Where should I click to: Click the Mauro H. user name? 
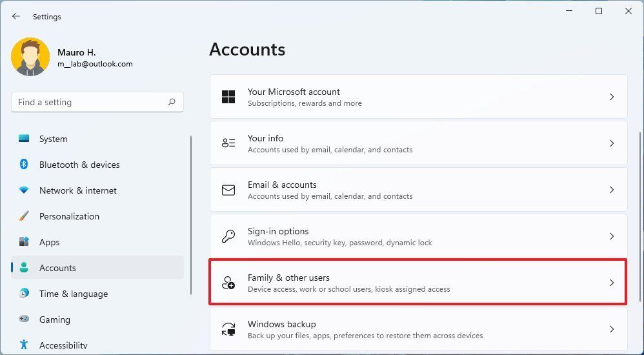pyautogui.click(x=76, y=52)
